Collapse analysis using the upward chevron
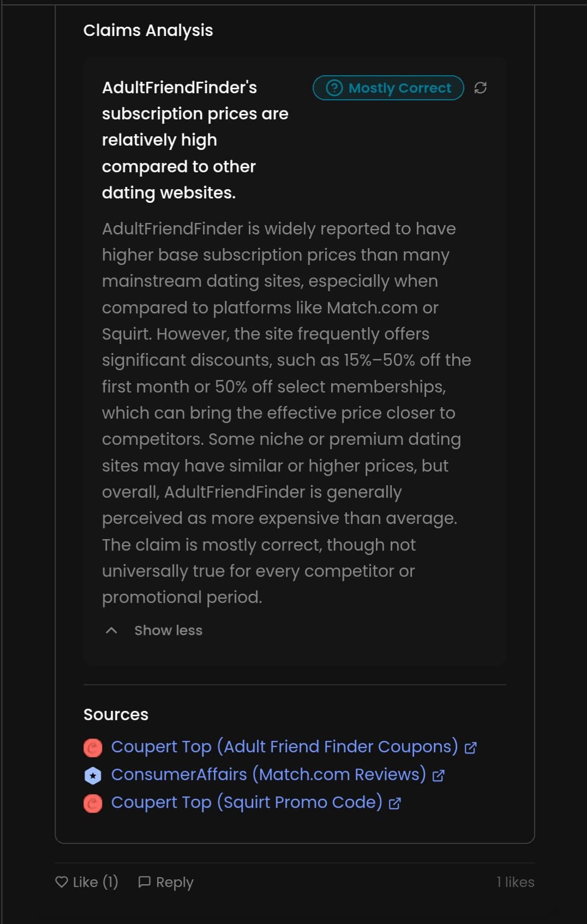Screen dimensions: 587x924 coord(111,630)
